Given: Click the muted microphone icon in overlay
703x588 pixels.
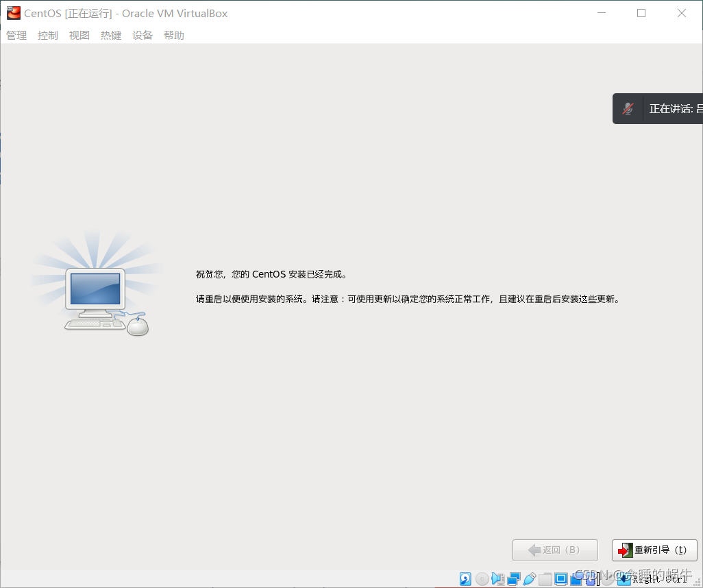Looking at the screenshot, I should [628, 108].
